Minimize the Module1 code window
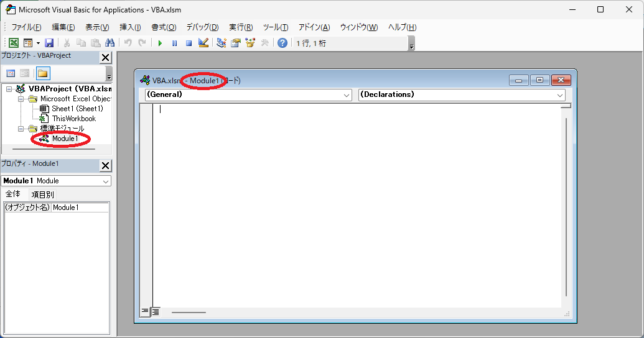Viewport: 644px width, 338px height. tap(518, 80)
